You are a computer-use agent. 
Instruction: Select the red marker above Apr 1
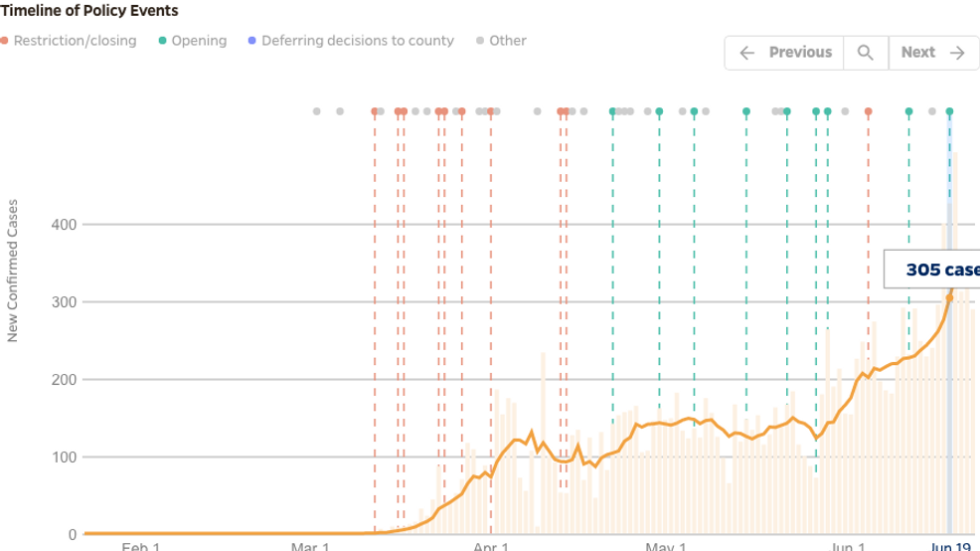(x=491, y=111)
